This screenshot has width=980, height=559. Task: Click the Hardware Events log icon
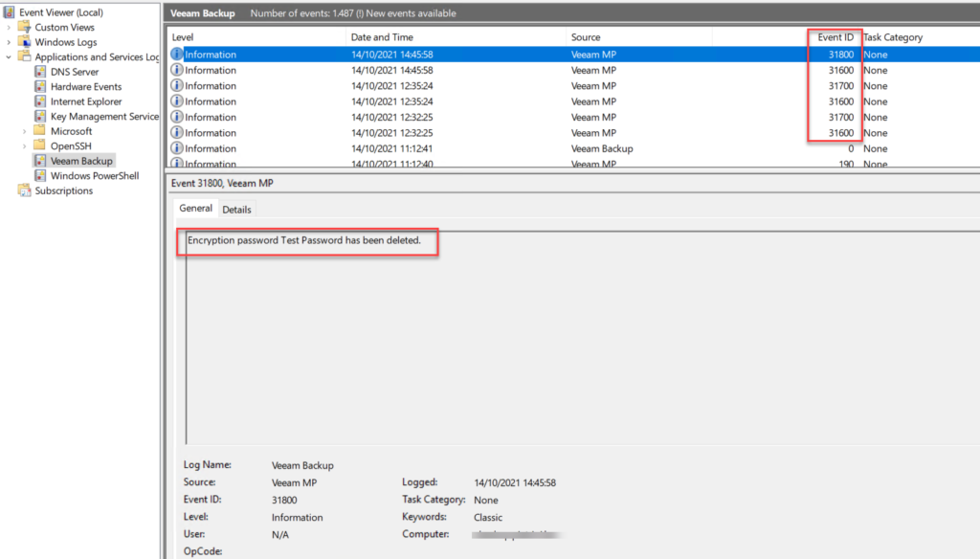point(40,86)
